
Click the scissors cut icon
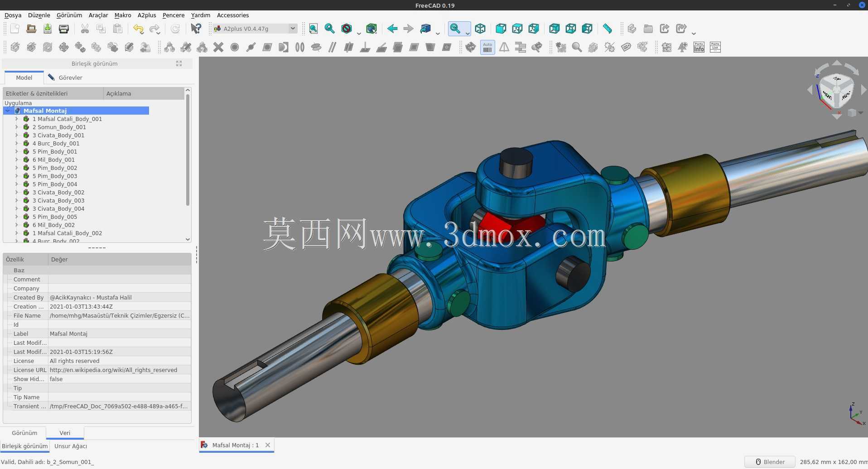coord(85,29)
